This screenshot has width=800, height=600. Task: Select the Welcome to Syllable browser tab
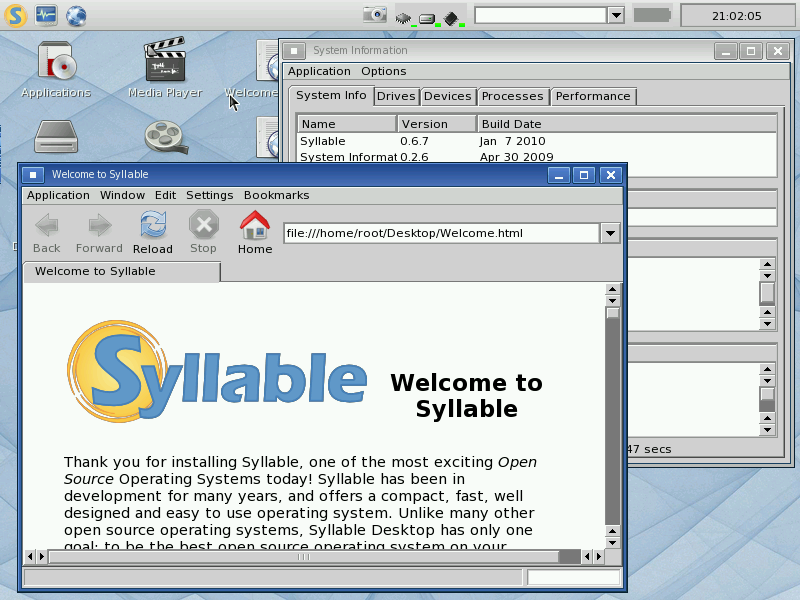122,271
